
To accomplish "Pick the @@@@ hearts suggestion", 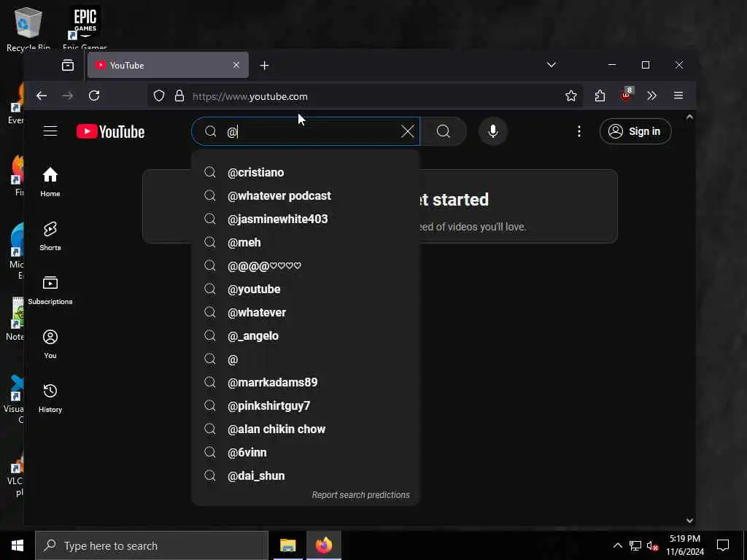I will [x=306, y=265].
